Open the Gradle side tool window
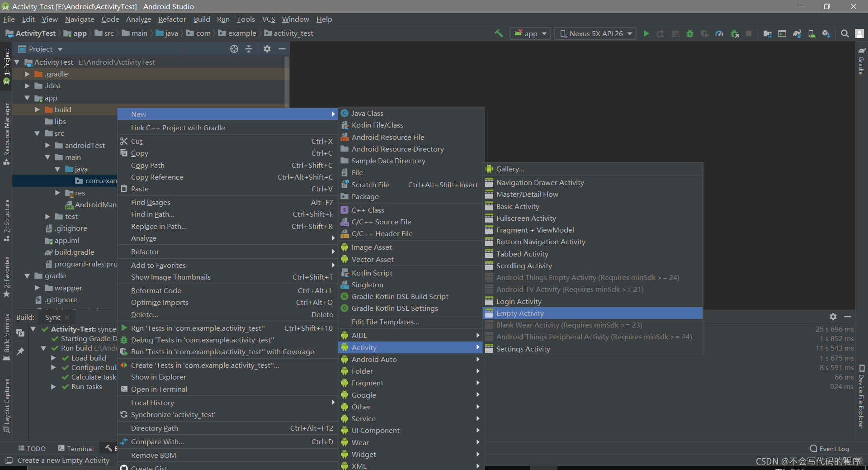The width and height of the screenshot is (868, 470). pyautogui.click(x=861, y=62)
